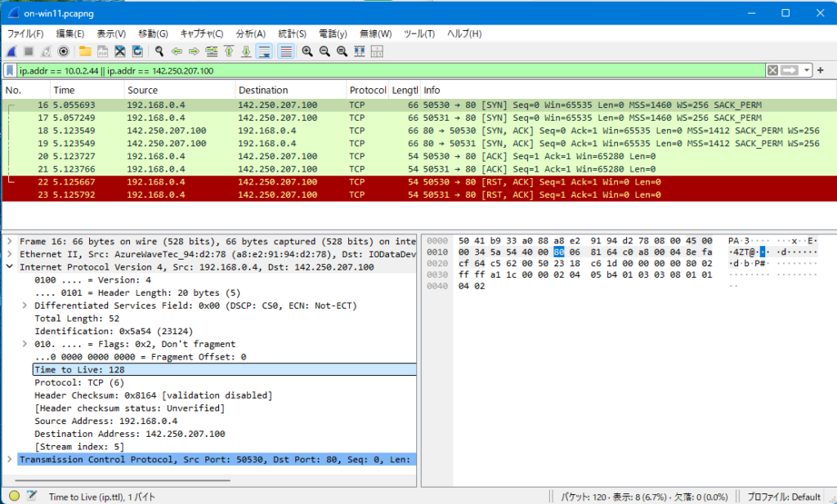Open the ツール(T) menu
This screenshot has height=504, width=837.
[419, 33]
